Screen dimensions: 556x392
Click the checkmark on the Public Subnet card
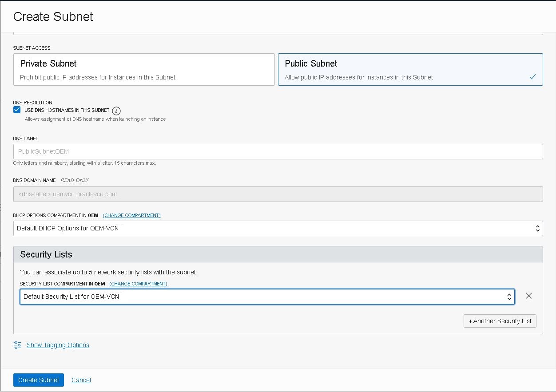pos(532,76)
